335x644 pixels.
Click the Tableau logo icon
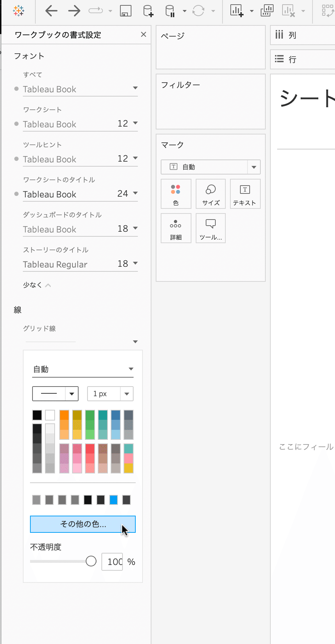pos(18,11)
